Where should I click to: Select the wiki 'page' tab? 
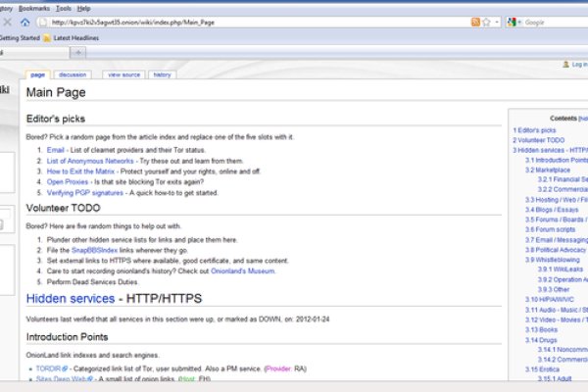pos(37,74)
